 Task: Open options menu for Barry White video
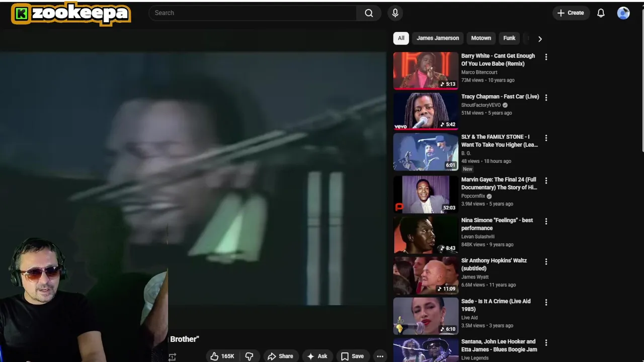tap(546, 57)
